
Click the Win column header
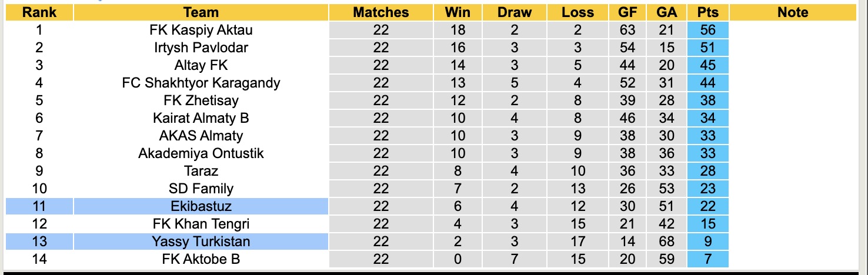pyautogui.click(x=458, y=12)
